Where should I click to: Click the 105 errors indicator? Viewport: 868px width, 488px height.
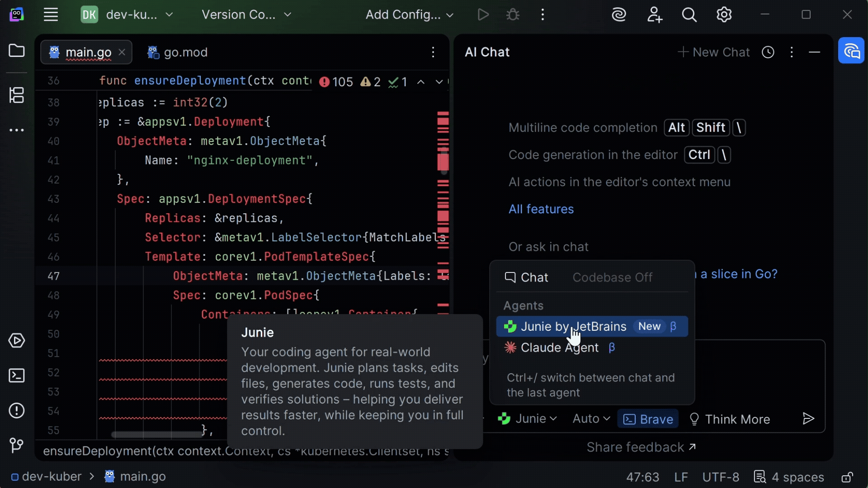(x=336, y=82)
